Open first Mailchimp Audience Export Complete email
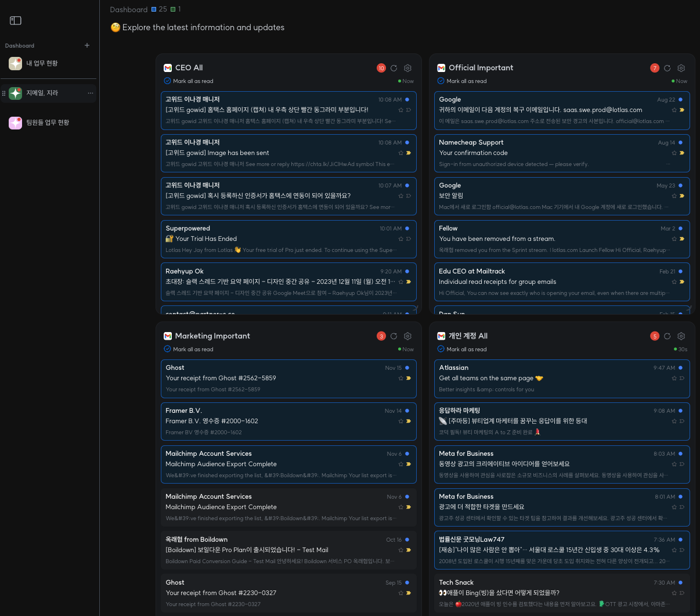This screenshot has height=616, width=700. (x=288, y=464)
